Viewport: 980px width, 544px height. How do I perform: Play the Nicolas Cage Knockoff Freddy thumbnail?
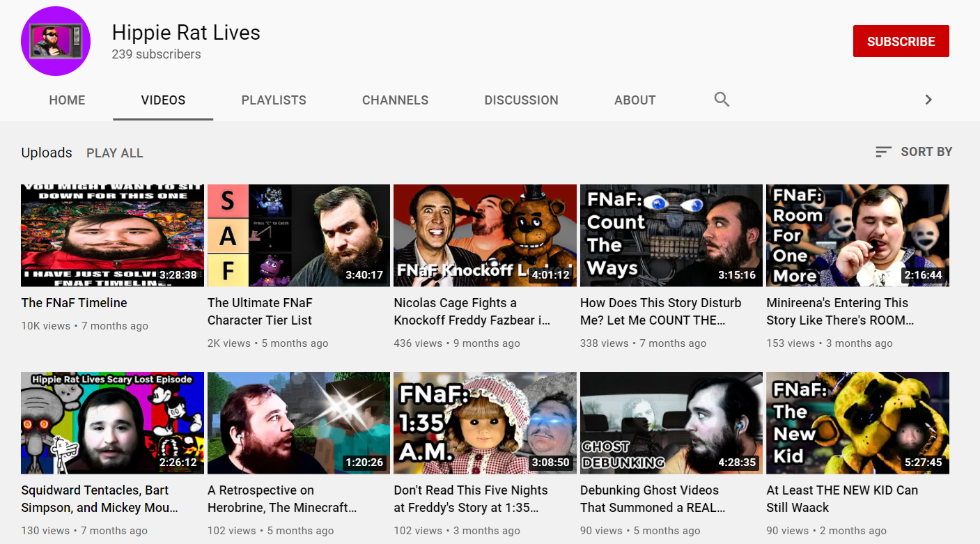click(x=485, y=235)
